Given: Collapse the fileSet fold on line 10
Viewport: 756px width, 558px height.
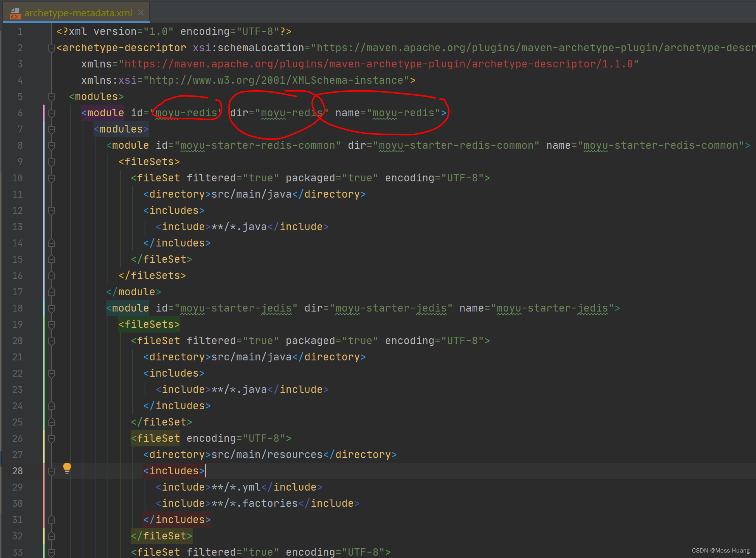Looking at the screenshot, I should pos(51,178).
